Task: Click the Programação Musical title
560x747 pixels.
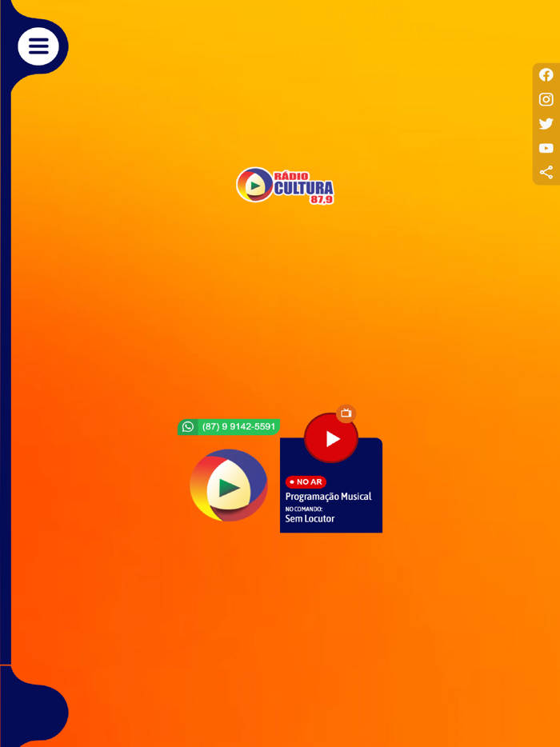Action: pyautogui.click(x=328, y=497)
